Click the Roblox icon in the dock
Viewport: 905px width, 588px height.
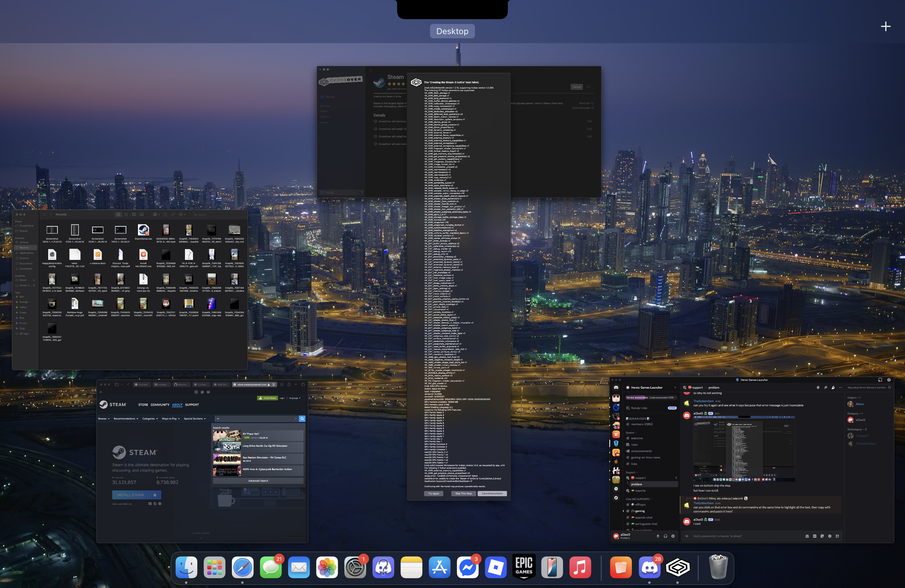496,567
